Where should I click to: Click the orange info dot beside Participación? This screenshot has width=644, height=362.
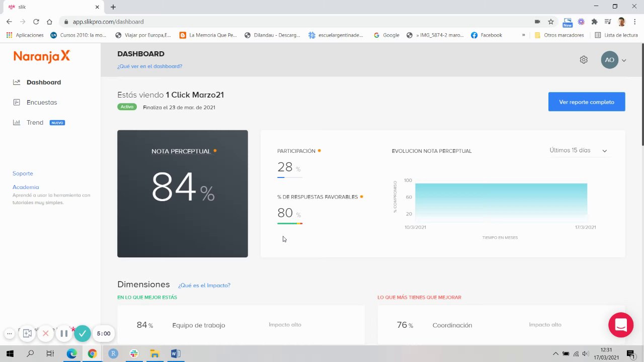pyautogui.click(x=319, y=151)
